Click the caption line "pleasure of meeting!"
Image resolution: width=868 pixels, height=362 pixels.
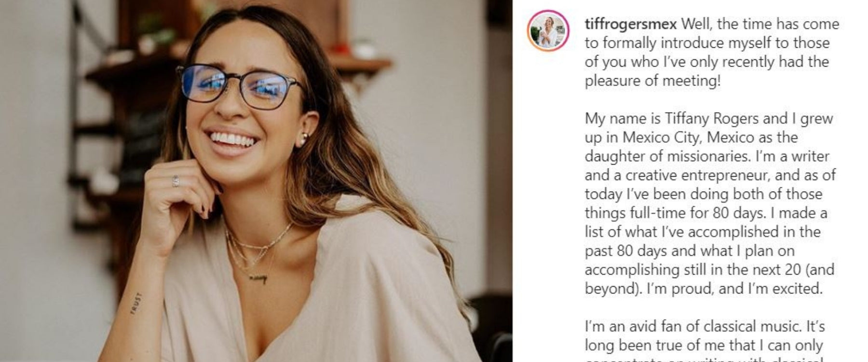click(652, 81)
